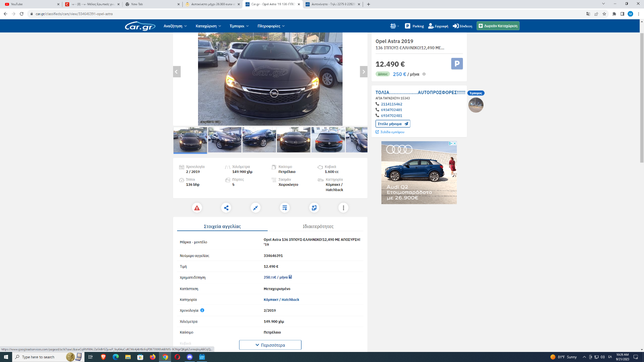
Task: Click Δωρεάν Καταχώριση button
Action: [x=498, y=26]
